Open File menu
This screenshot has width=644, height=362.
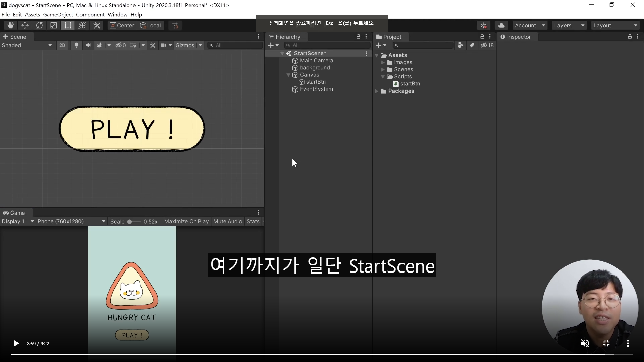6,15
